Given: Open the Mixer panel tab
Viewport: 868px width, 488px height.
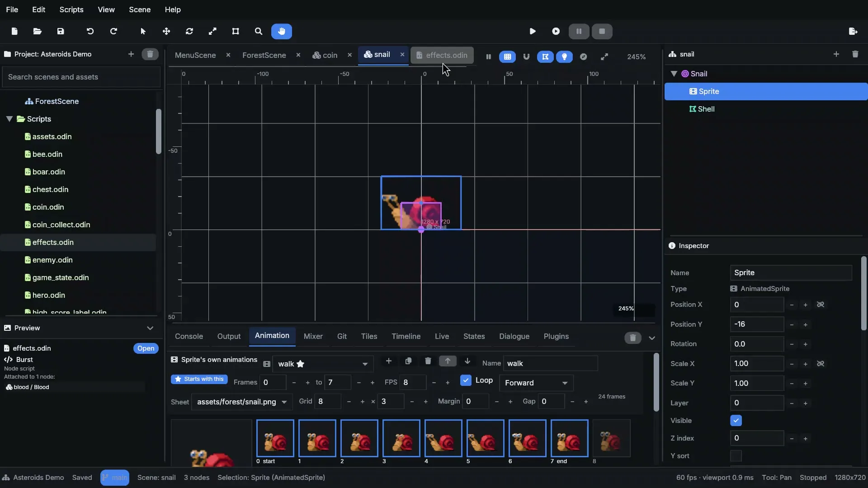Looking at the screenshot, I should click(313, 336).
